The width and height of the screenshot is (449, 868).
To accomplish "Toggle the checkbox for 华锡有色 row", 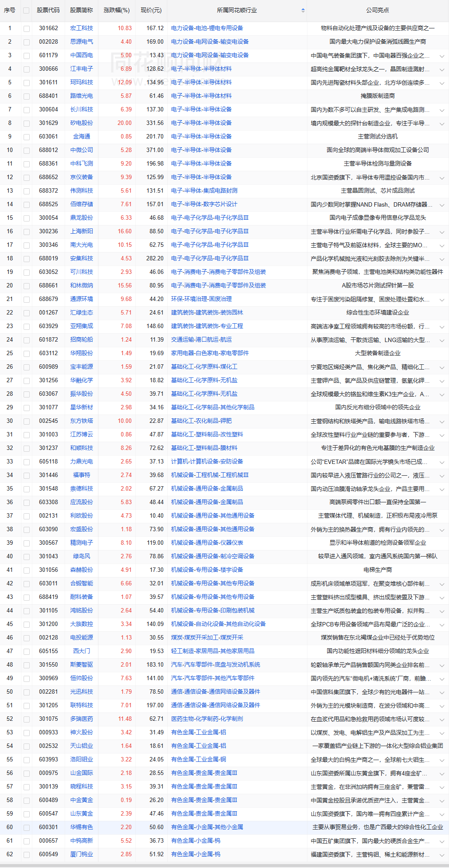I will point(27,827).
